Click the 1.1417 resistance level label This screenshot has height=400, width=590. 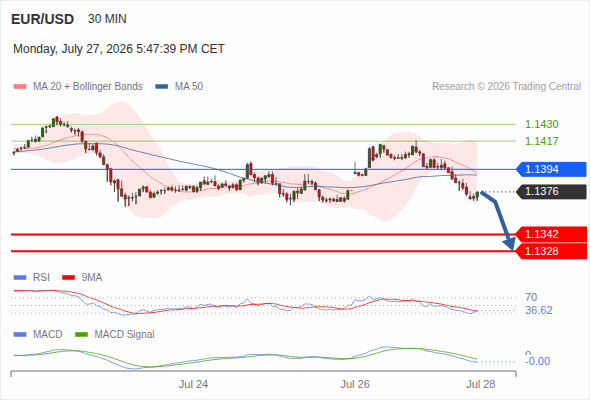tap(542, 141)
